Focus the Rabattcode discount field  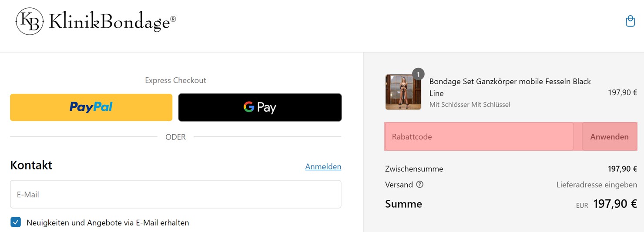tap(479, 136)
